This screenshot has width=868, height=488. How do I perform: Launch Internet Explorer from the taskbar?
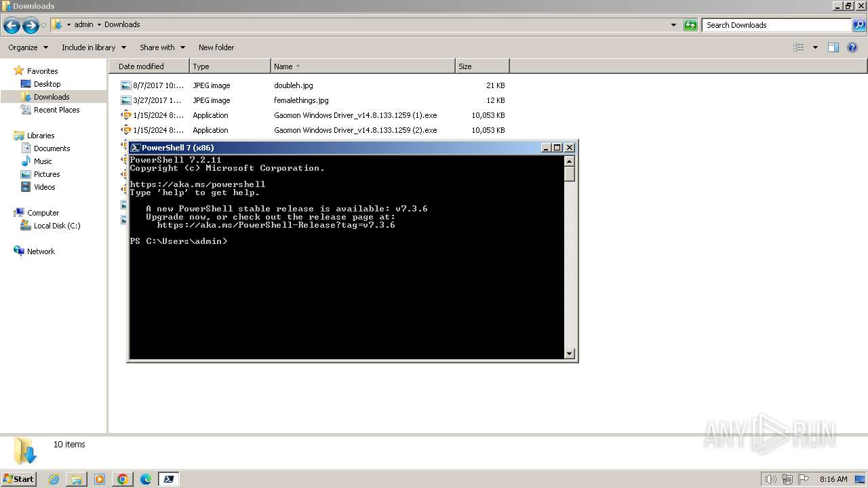click(x=54, y=479)
